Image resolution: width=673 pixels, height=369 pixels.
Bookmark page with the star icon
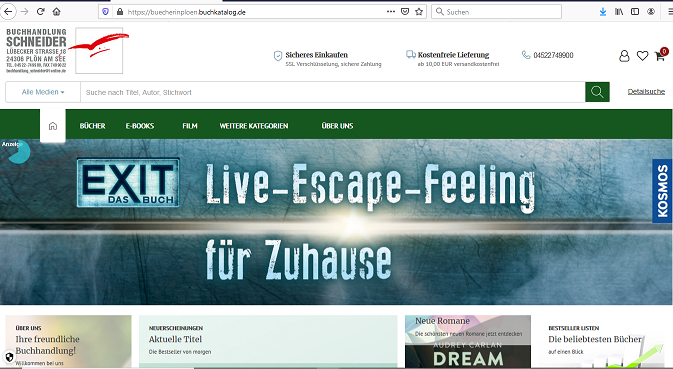pyautogui.click(x=419, y=12)
